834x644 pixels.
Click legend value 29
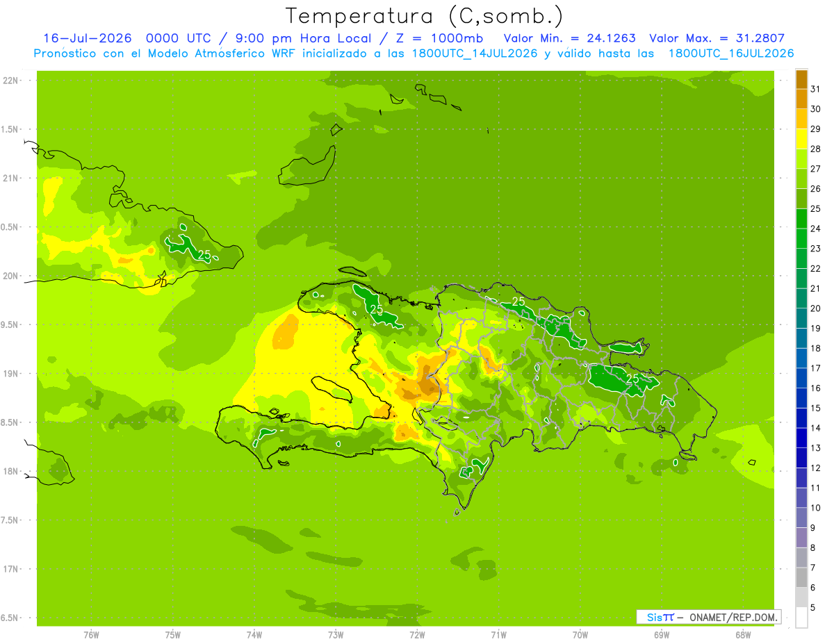[815, 129]
